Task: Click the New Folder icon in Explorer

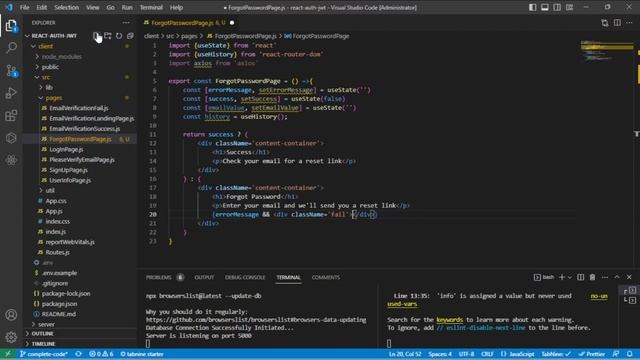Action: tap(108, 36)
